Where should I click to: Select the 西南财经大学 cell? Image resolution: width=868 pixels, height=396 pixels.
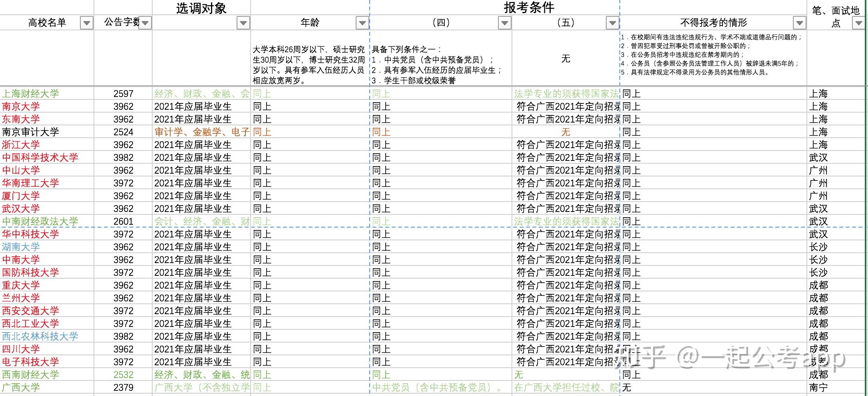click(x=47, y=375)
